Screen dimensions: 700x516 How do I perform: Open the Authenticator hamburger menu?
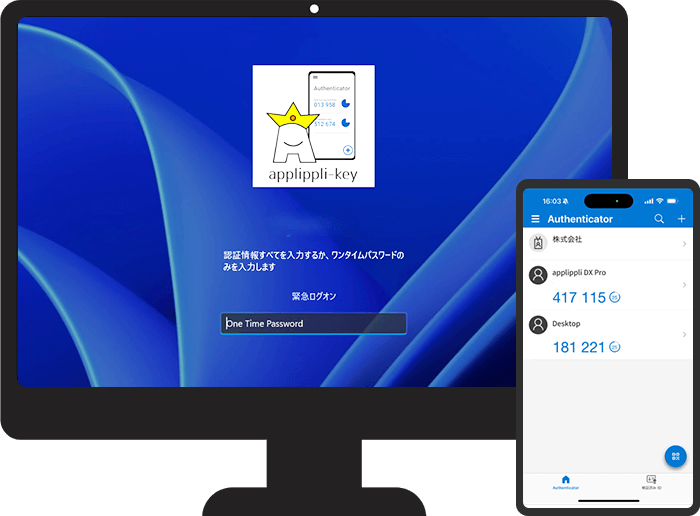(x=535, y=219)
